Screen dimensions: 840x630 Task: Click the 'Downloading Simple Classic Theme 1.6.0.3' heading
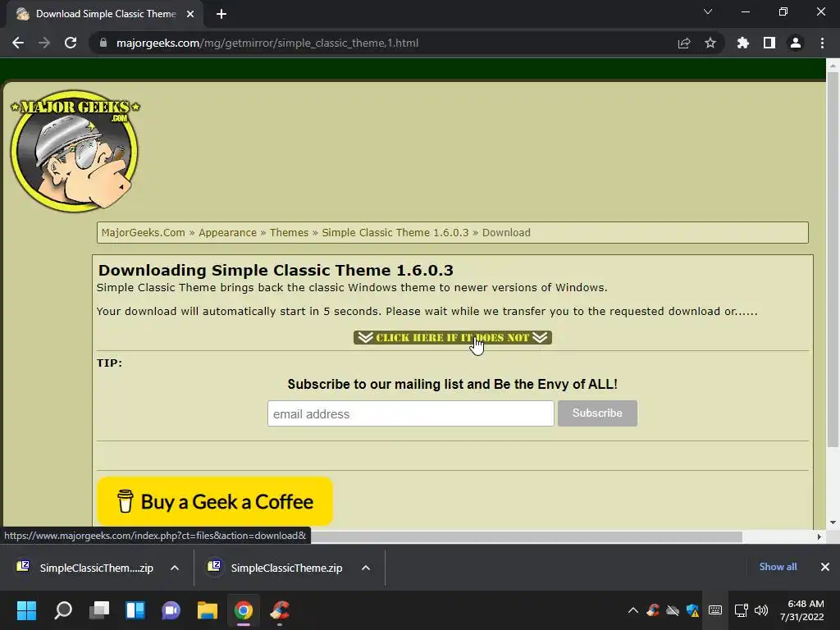tap(276, 270)
